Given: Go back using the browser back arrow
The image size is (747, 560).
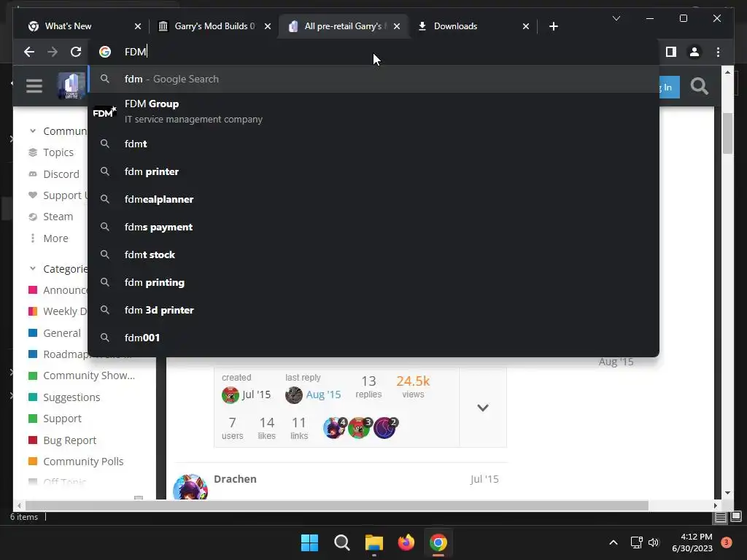Looking at the screenshot, I should point(29,52).
